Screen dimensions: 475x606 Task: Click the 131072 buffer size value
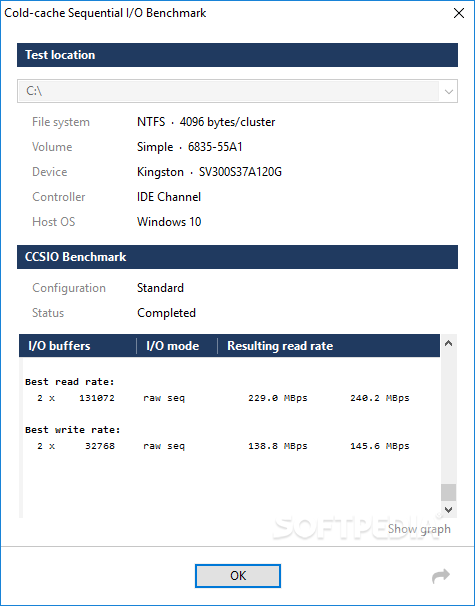[97, 398]
